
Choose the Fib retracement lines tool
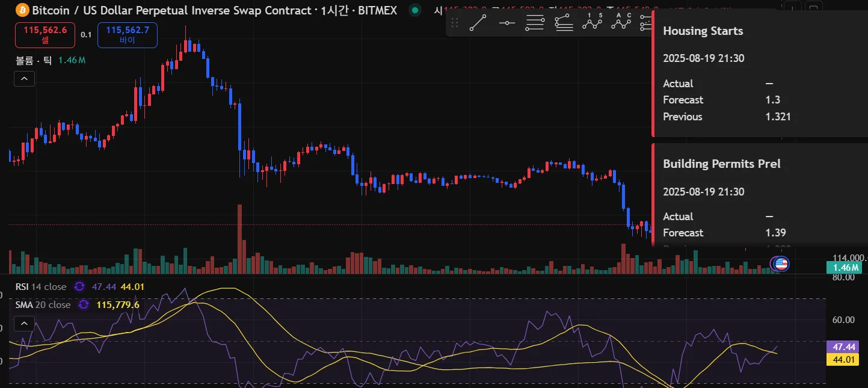[x=535, y=23]
